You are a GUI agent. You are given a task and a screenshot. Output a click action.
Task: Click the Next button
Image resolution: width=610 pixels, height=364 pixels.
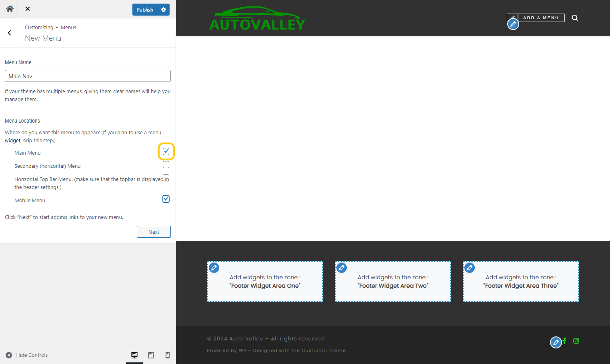[x=154, y=232]
